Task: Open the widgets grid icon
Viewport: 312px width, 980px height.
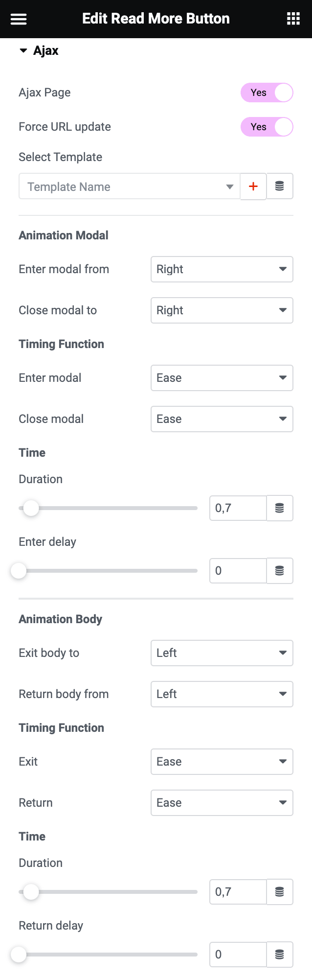Action: 293,19
